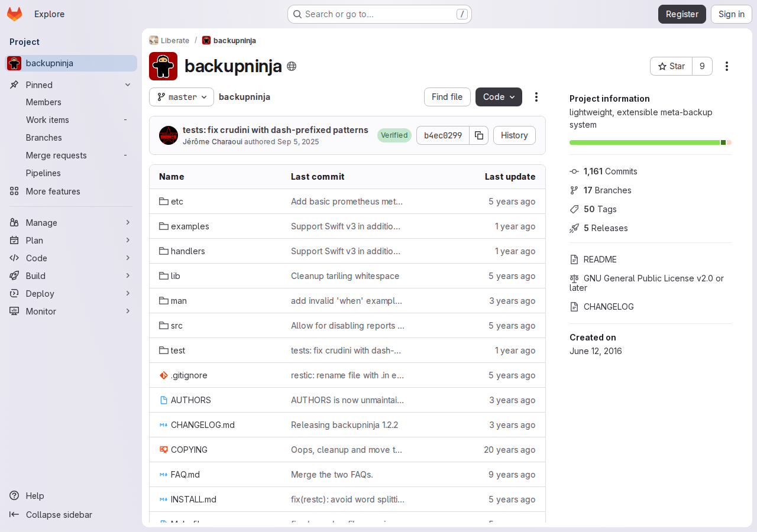Click the commit author avatar
757x532 pixels.
(169, 135)
